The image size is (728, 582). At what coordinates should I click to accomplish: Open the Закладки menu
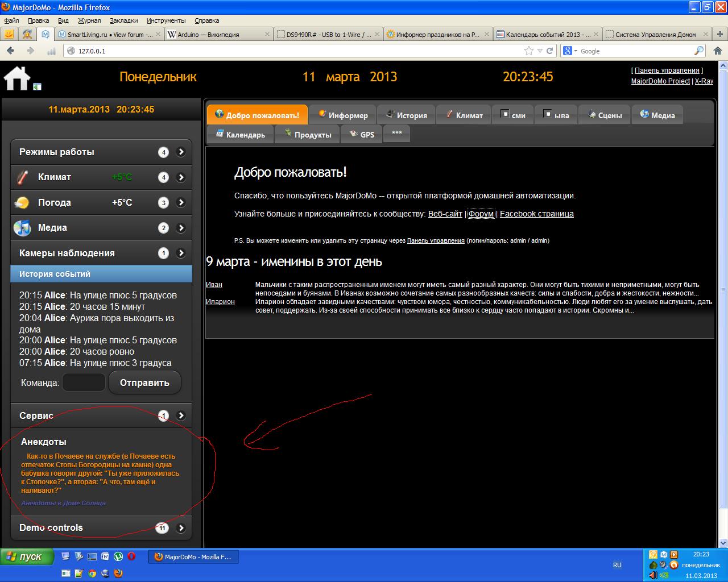click(124, 20)
